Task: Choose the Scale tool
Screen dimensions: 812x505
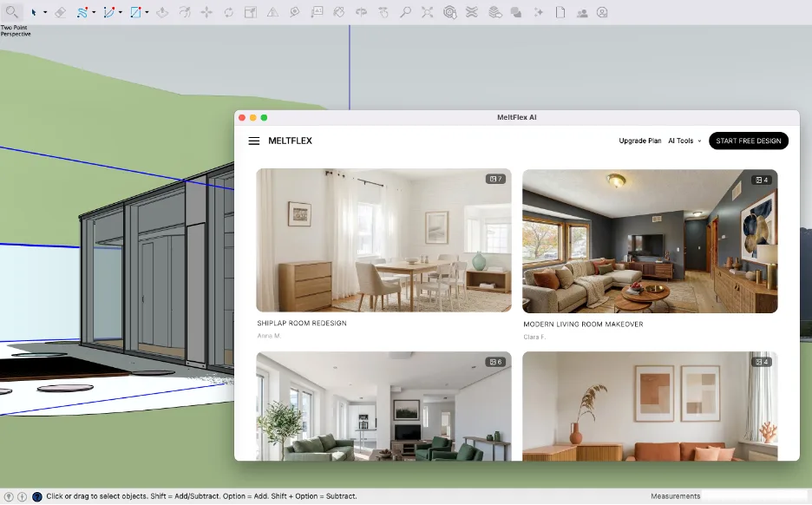Action: [x=251, y=12]
